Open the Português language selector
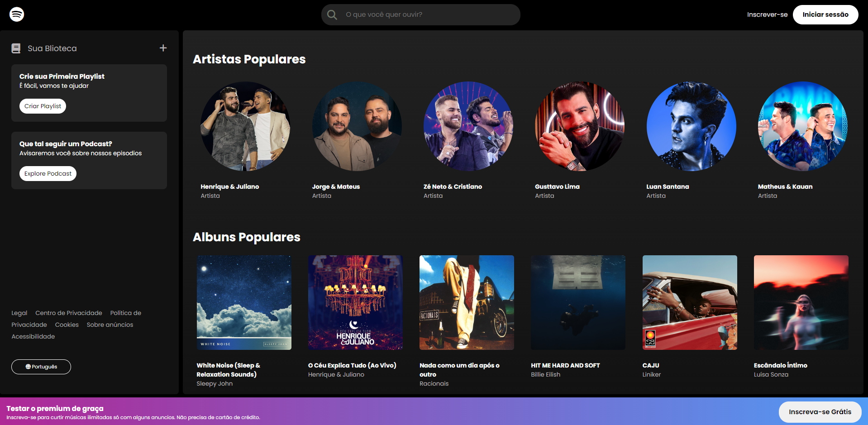Image resolution: width=868 pixels, height=425 pixels. tap(41, 367)
